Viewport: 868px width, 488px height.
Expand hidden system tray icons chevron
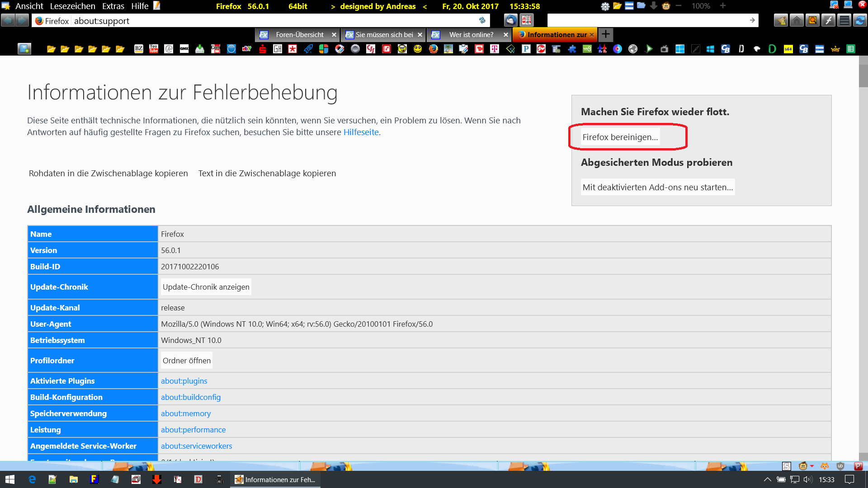coord(767,479)
